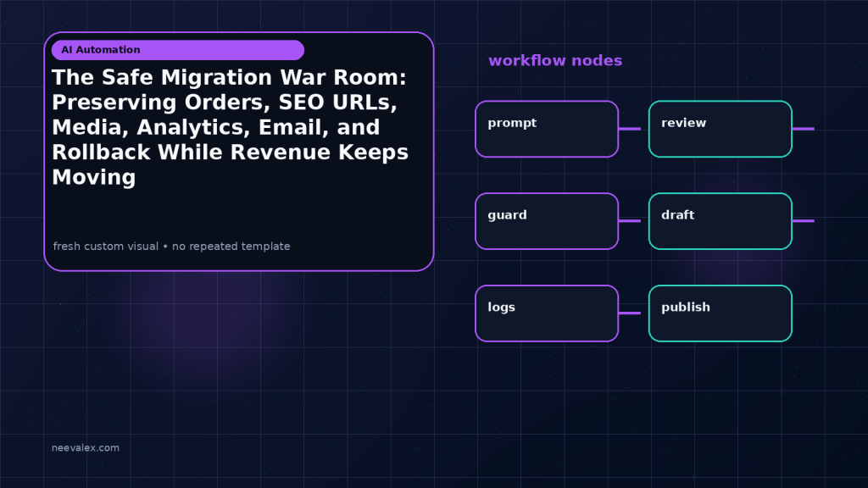Select the logs workflow node
Image resolution: width=868 pixels, height=488 pixels.
[x=547, y=313]
